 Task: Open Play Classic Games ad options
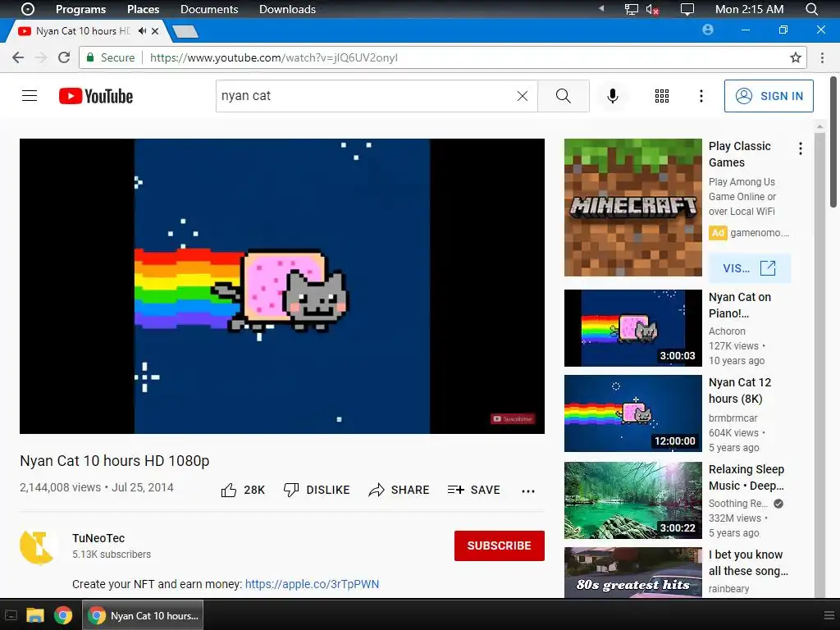pos(801,148)
